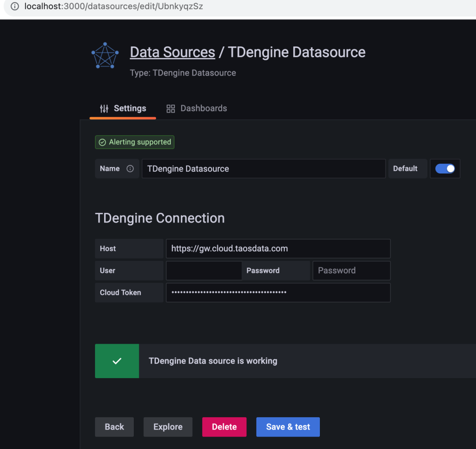Disable the Default datasource toggle
The image size is (476, 449).
coord(445,168)
